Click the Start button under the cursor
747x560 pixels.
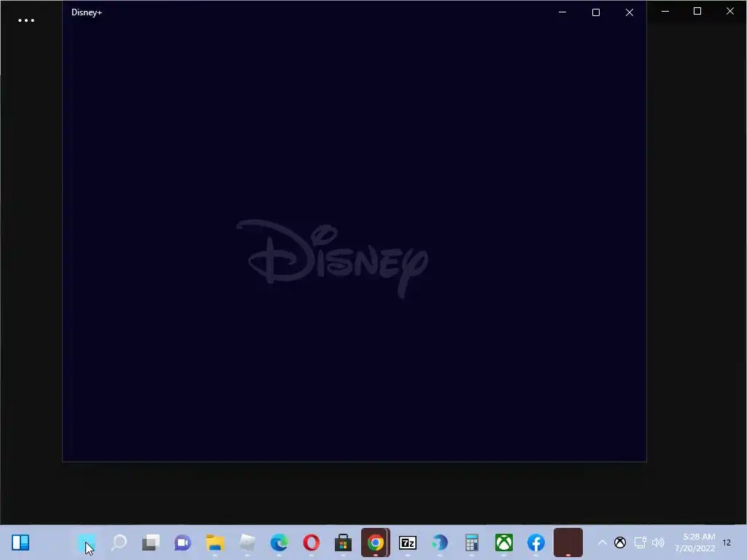pos(86,542)
